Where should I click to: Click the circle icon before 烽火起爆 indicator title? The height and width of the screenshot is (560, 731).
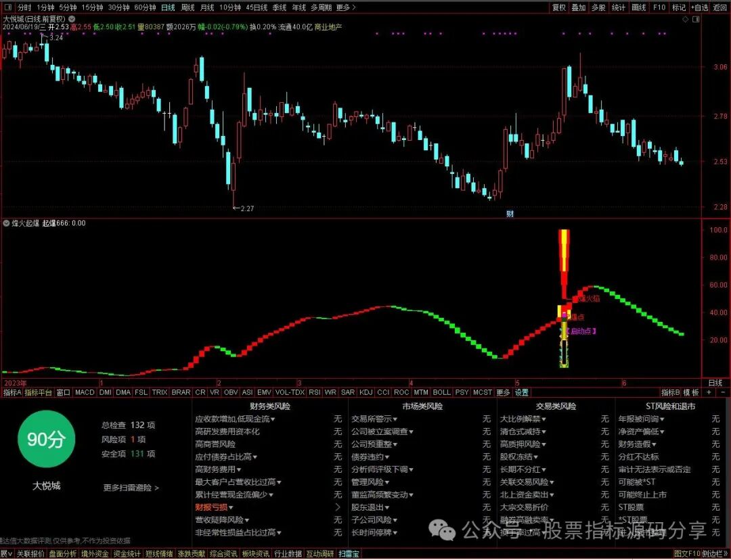click(x=6, y=223)
